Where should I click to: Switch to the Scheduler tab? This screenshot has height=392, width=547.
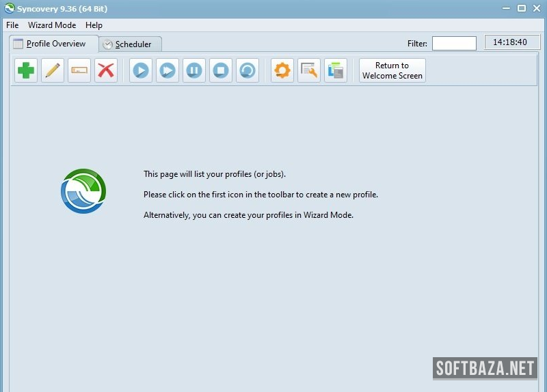point(130,44)
